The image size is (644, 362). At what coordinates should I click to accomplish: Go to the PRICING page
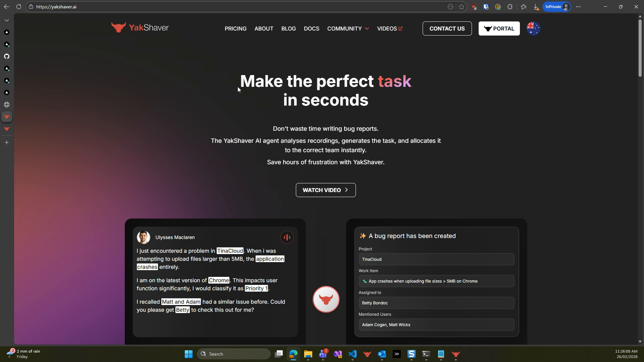click(x=235, y=28)
